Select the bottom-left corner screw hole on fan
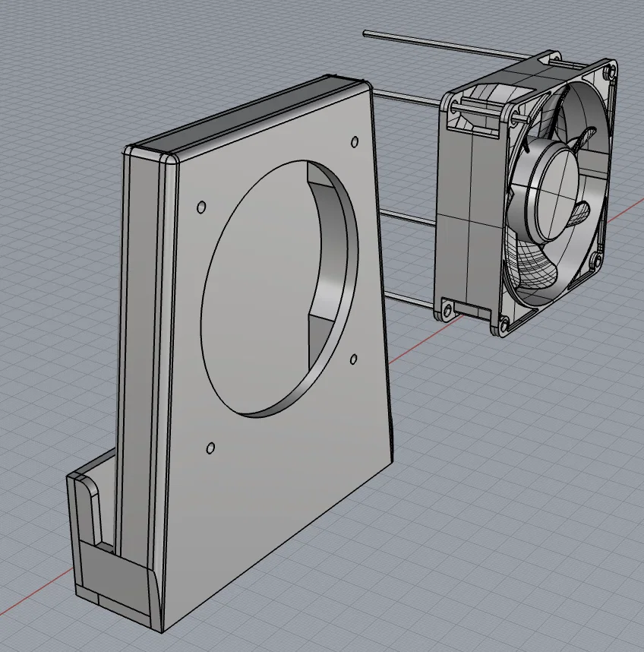 (447, 310)
